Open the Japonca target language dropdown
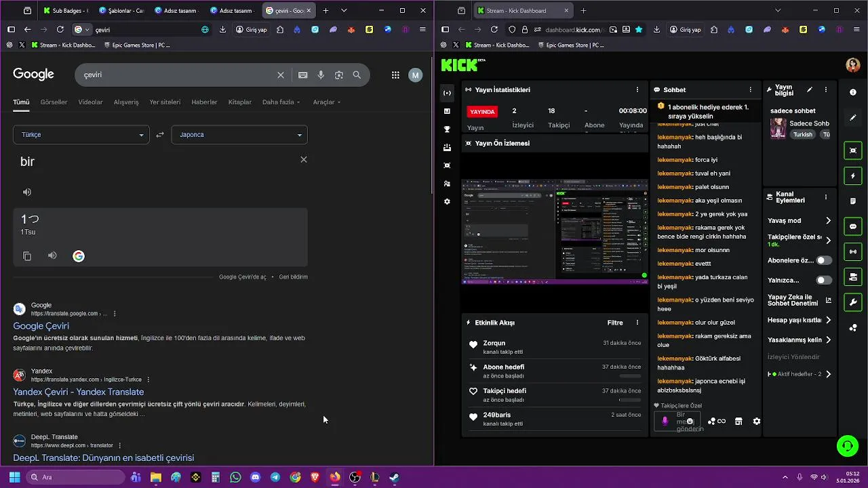Image resolution: width=868 pixels, height=488 pixels. pyautogui.click(x=239, y=135)
